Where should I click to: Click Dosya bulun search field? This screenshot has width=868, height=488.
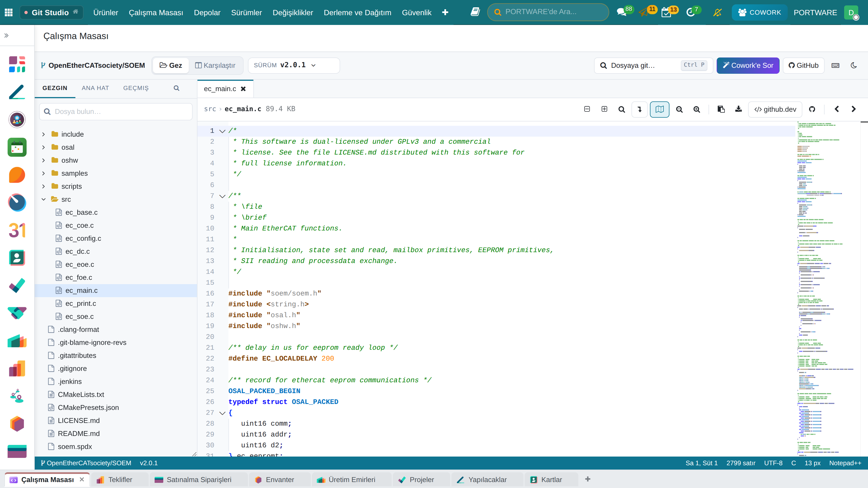[116, 111]
